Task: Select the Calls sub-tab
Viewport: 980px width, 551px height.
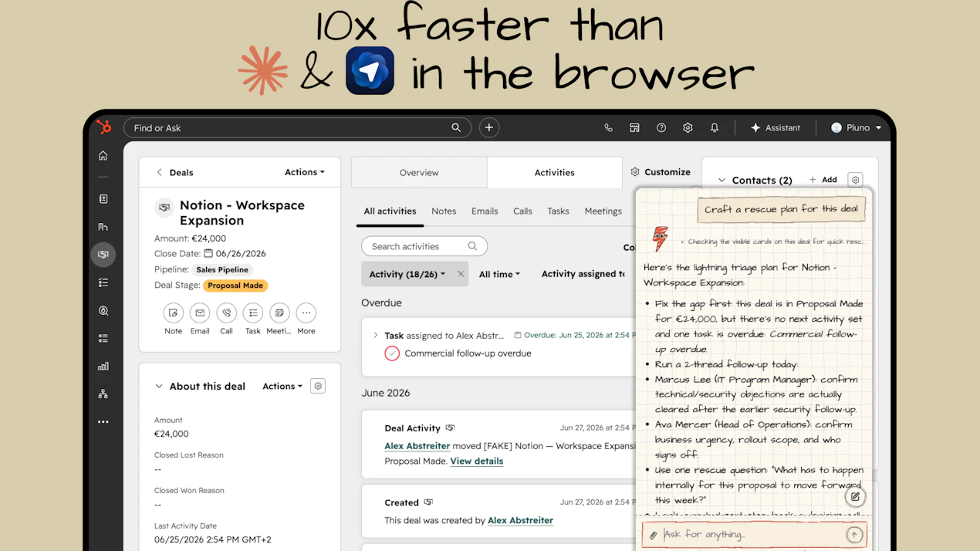Action: click(x=522, y=211)
